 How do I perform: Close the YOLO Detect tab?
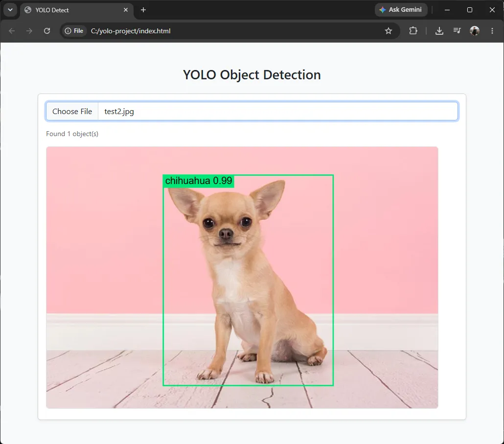126,10
